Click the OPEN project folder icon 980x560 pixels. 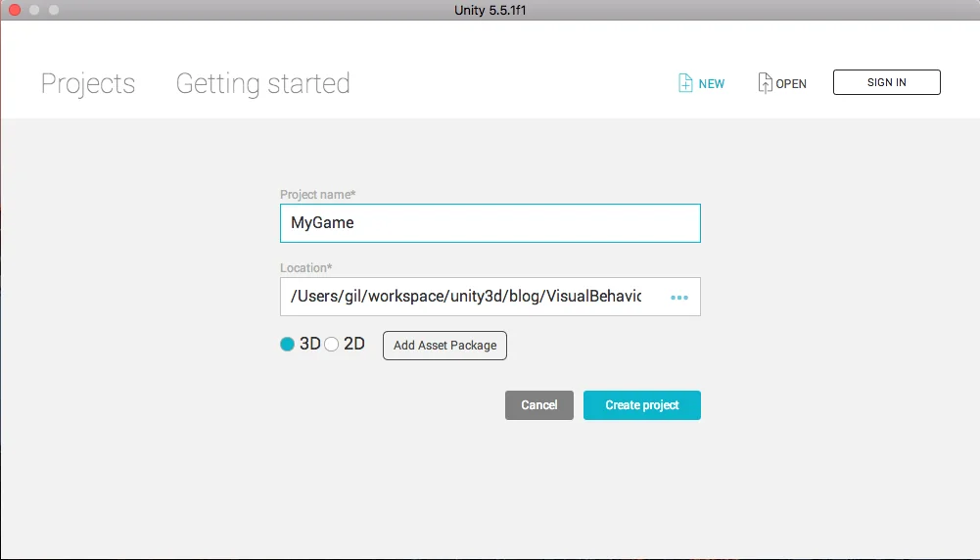765,83
